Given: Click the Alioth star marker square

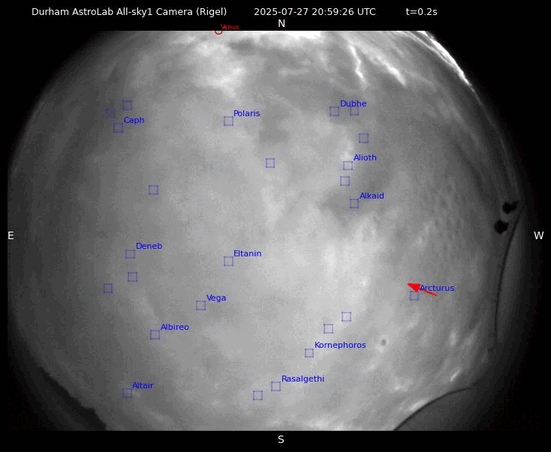Looking at the screenshot, I should coord(348,165).
